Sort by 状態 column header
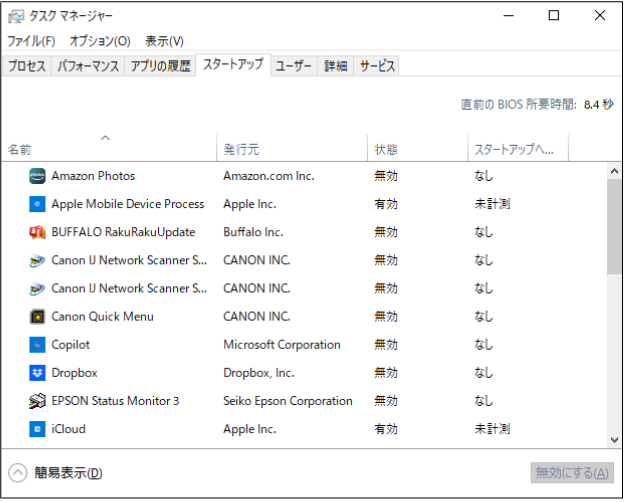The image size is (625, 502). tap(417, 148)
